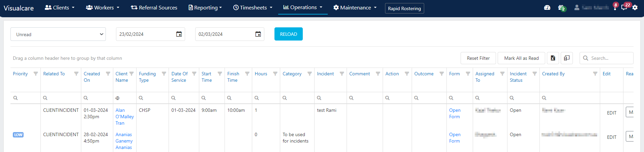Click the user profile avatar icon
644x152 pixels.
point(577,7)
